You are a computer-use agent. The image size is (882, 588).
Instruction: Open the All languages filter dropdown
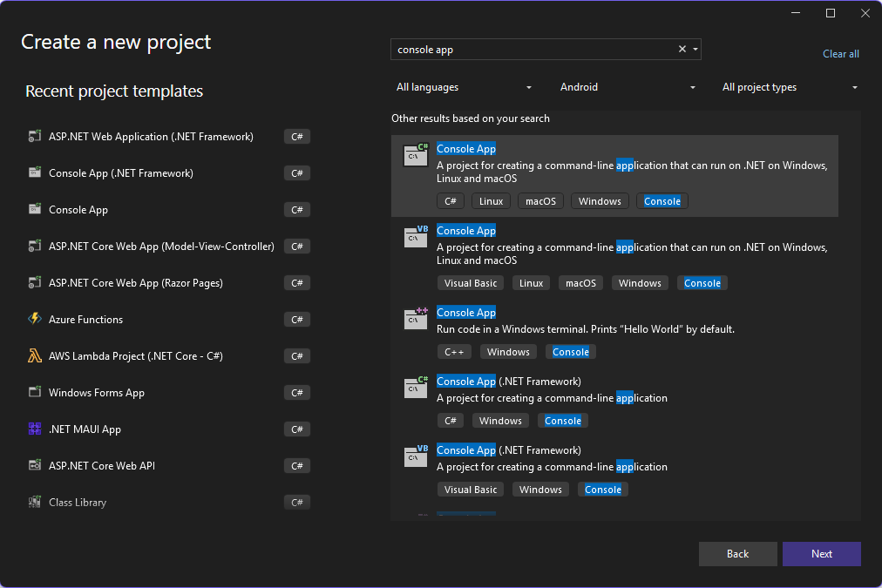coord(464,87)
